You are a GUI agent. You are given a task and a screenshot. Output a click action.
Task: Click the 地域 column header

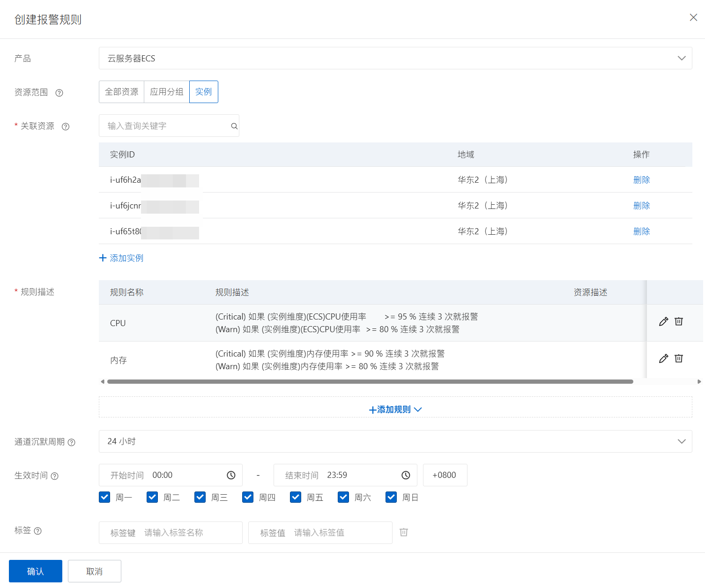click(x=466, y=155)
